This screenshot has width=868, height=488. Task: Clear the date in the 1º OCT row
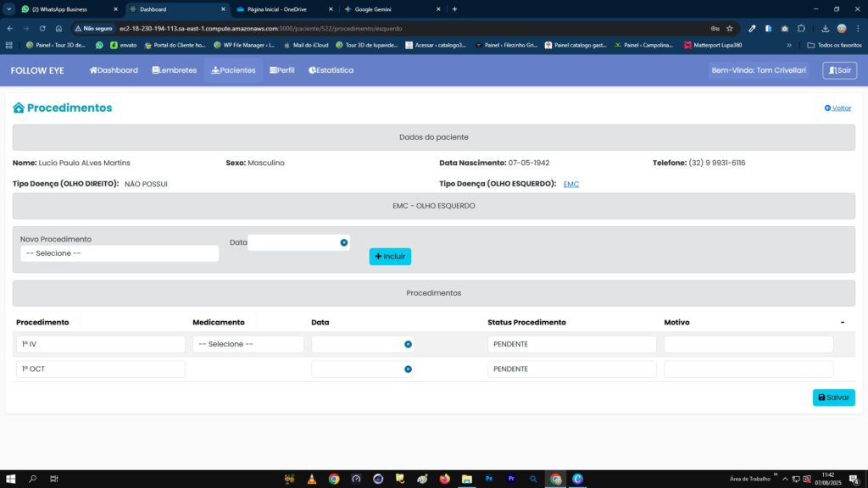pyautogui.click(x=408, y=369)
